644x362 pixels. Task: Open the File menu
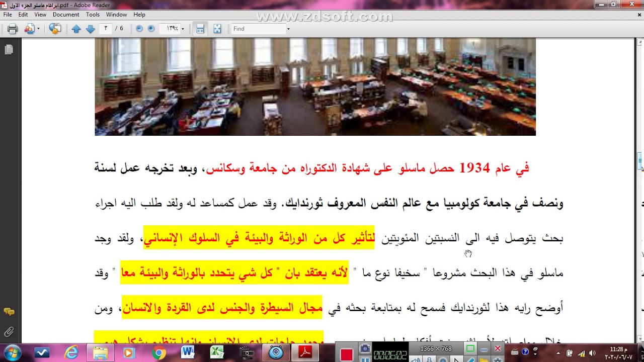(8, 15)
